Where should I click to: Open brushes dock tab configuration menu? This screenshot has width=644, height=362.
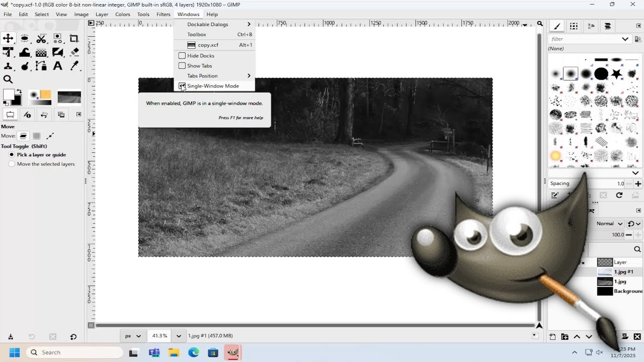click(x=638, y=26)
